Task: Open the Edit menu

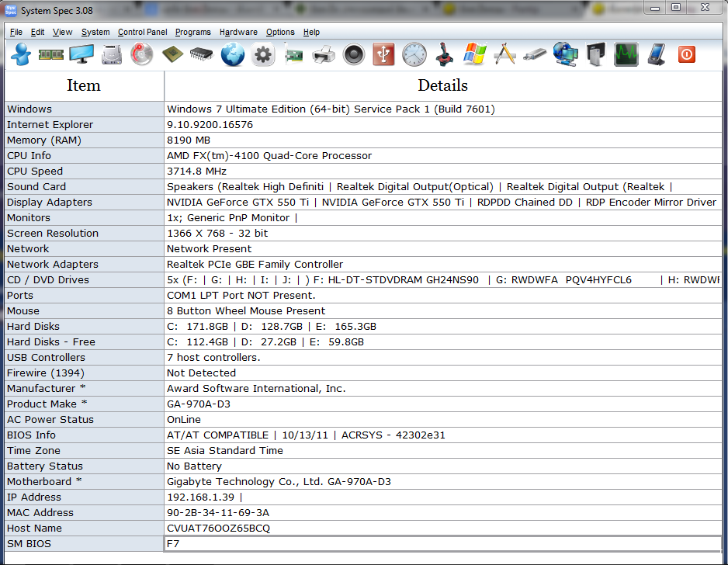Action: [x=37, y=32]
